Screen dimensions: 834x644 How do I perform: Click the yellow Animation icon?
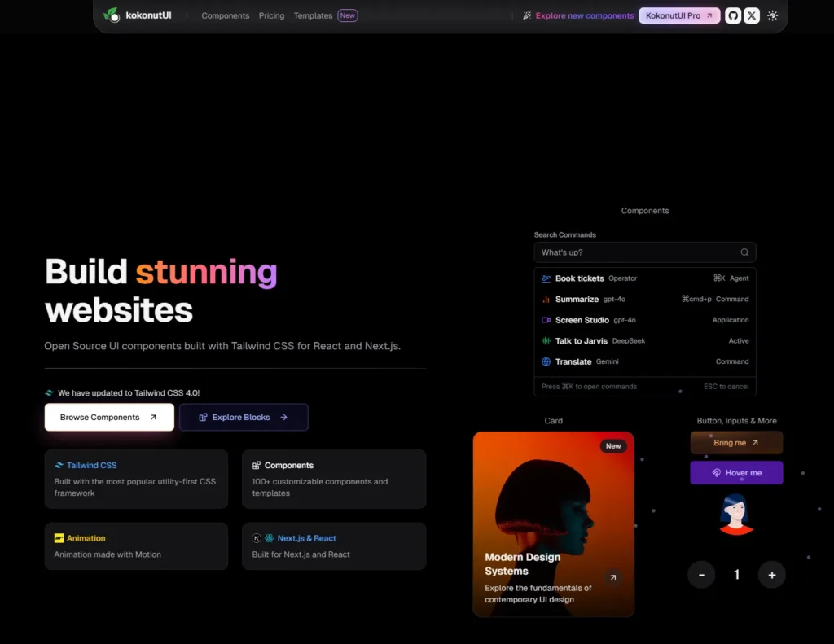(x=59, y=538)
